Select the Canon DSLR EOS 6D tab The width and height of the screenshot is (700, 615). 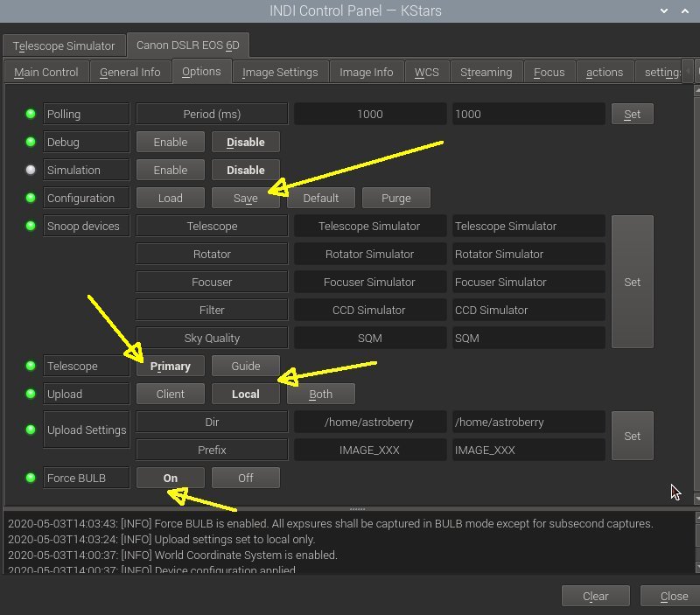pos(188,45)
